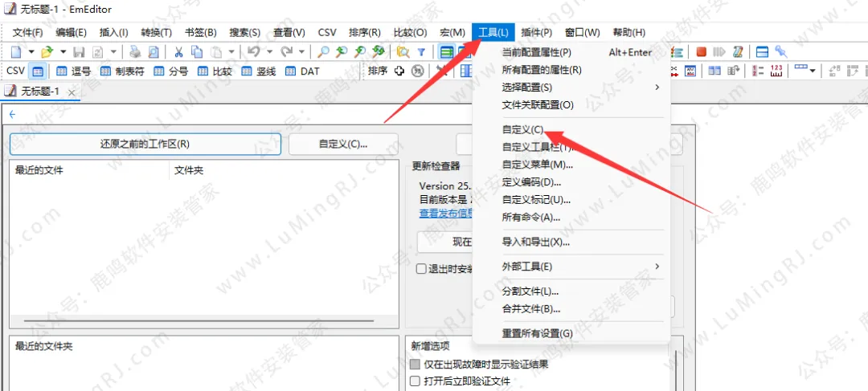Select the 竖线 separator button
The width and height of the screenshot is (868, 391).
(259, 71)
